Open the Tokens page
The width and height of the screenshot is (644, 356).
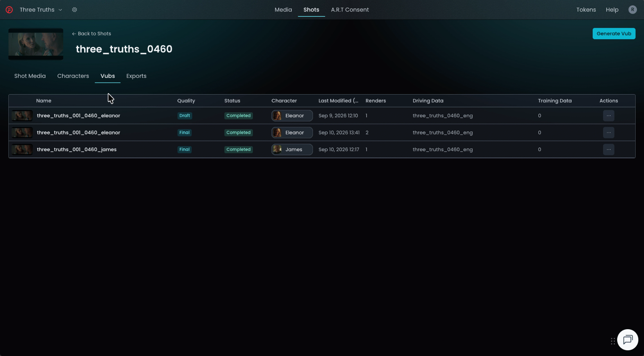(586, 10)
